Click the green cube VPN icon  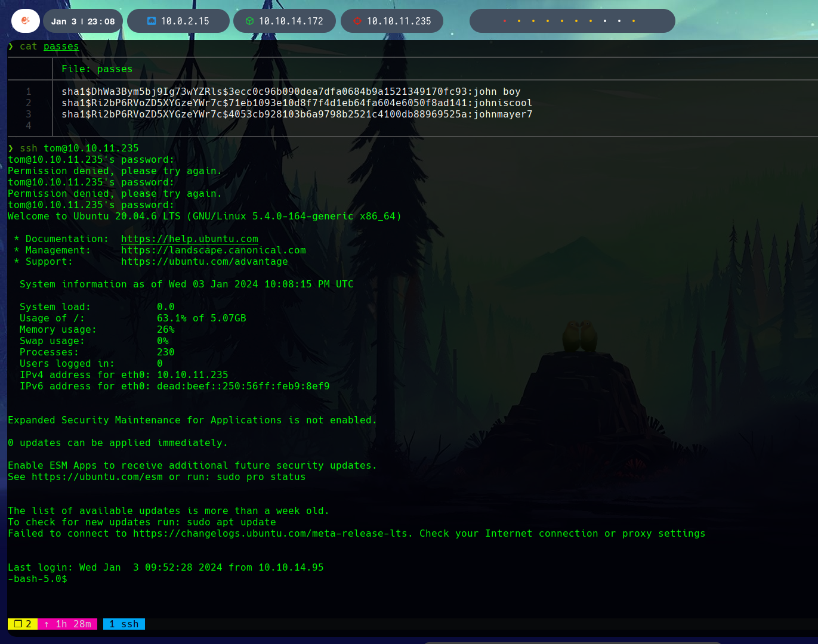(249, 21)
